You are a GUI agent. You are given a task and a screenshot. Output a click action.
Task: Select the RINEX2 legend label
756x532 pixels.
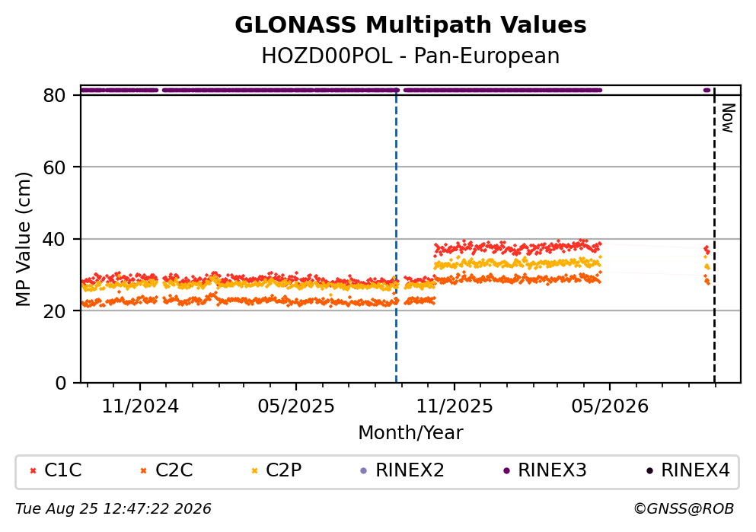click(x=410, y=470)
